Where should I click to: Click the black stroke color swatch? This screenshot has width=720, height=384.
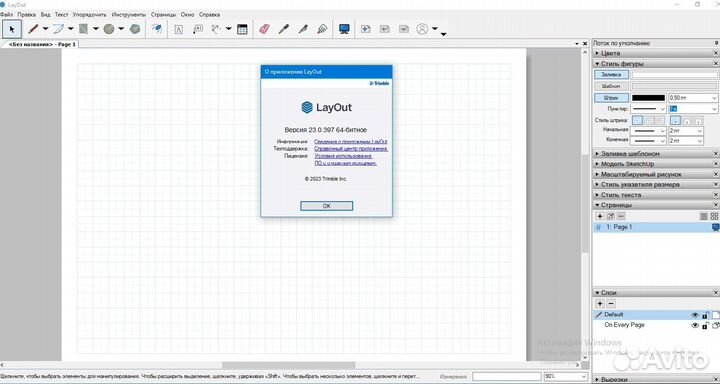coord(648,98)
